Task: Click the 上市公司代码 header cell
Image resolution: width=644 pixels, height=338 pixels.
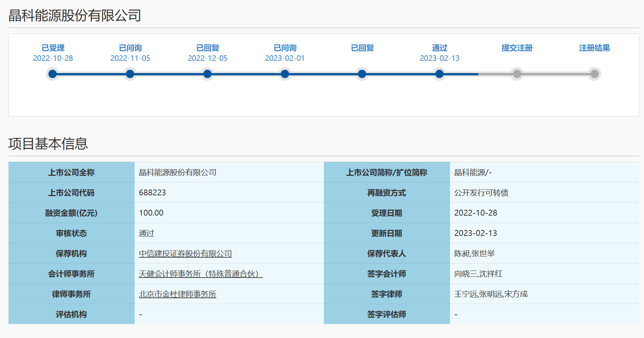Action: click(72, 193)
